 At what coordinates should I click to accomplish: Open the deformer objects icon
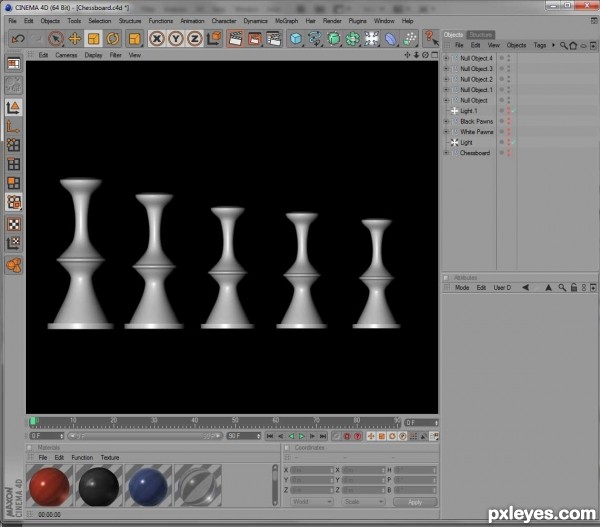click(390, 39)
